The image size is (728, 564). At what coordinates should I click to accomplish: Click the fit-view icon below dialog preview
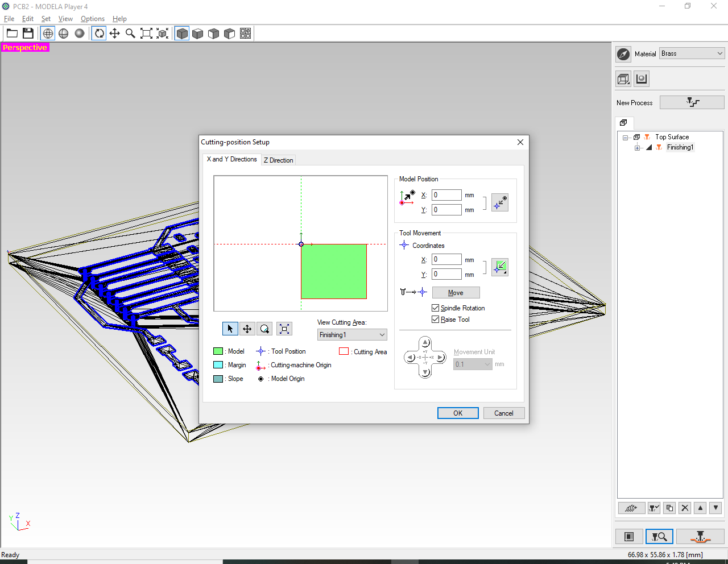tap(284, 329)
